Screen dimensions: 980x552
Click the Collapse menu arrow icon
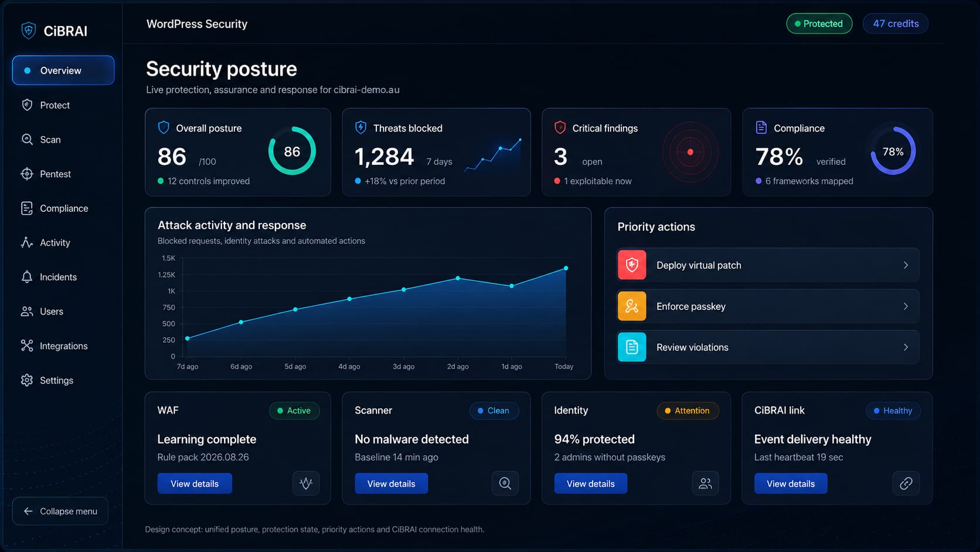click(28, 511)
